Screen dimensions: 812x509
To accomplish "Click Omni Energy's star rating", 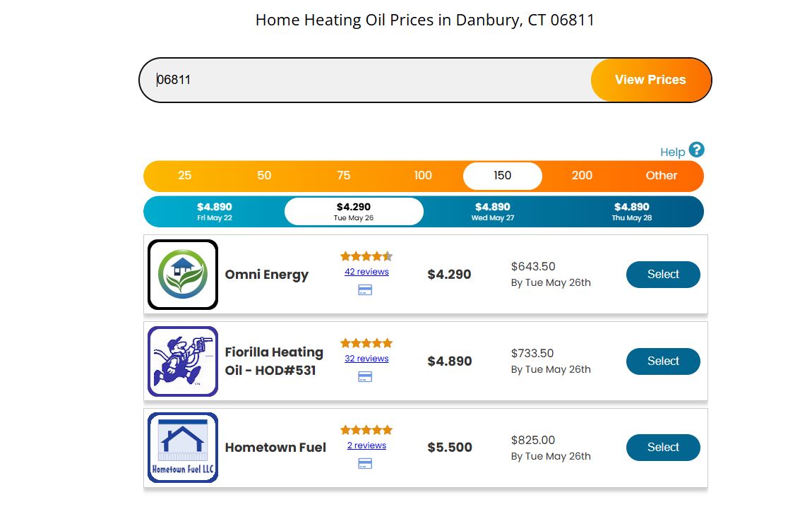I will coord(366,256).
